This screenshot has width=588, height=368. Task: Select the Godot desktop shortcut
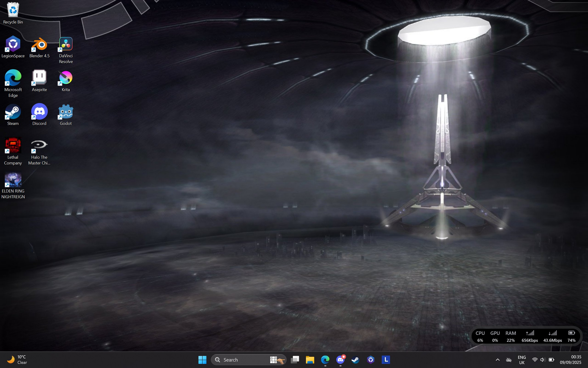(66, 115)
